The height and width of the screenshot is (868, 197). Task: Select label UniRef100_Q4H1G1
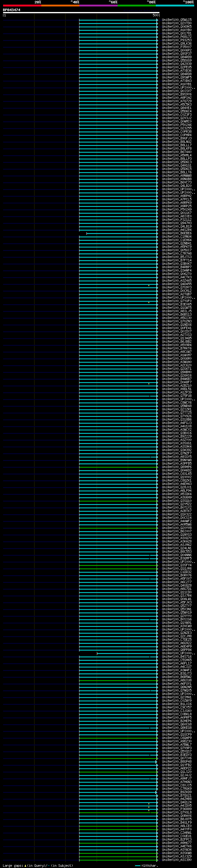click(177, 165)
